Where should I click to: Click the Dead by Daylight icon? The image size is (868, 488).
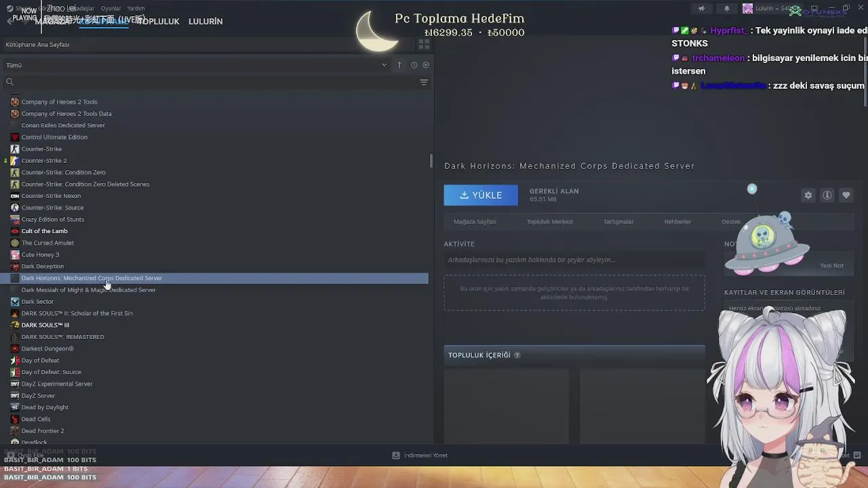coord(15,407)
